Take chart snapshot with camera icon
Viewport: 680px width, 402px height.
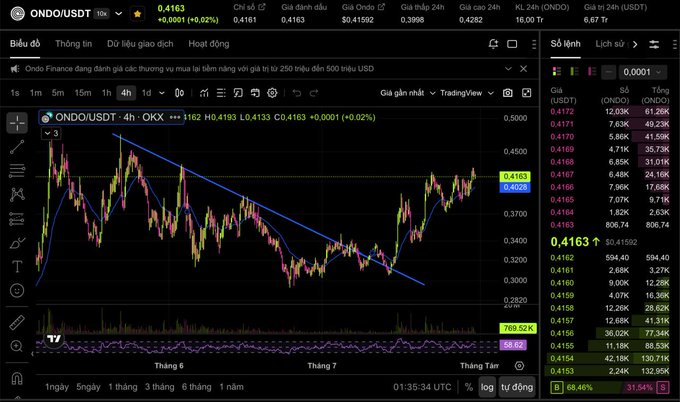[x=507, y=93]
